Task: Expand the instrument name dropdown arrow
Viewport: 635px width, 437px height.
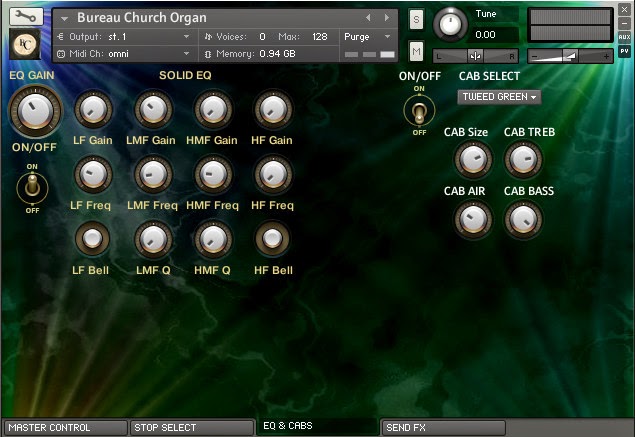Action: click(64, 18)
